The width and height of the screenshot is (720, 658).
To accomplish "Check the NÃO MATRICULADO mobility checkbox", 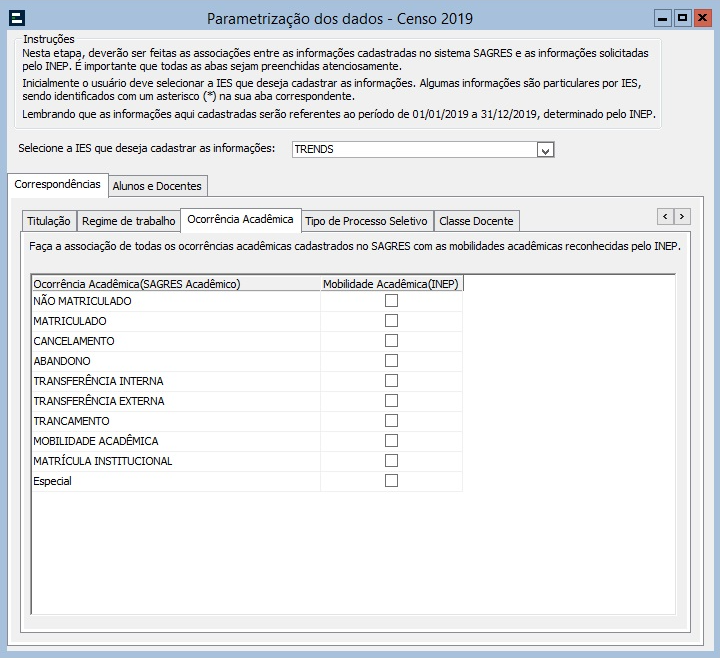I will [391, 301].
